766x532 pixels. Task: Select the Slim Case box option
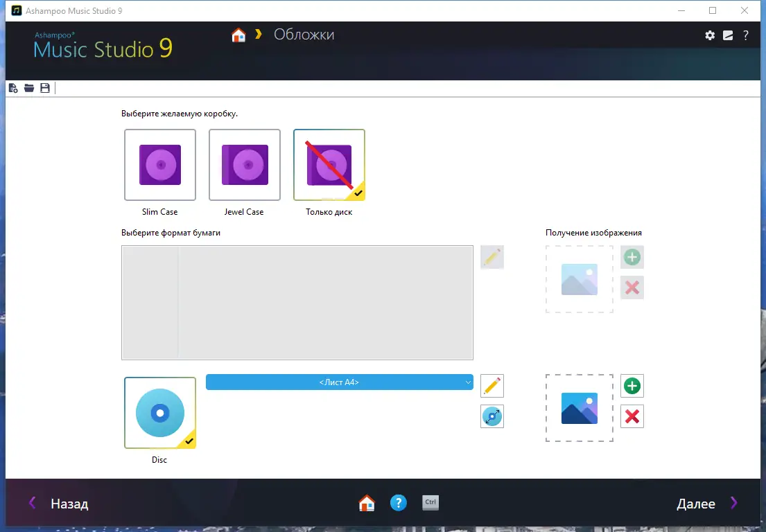160,165
